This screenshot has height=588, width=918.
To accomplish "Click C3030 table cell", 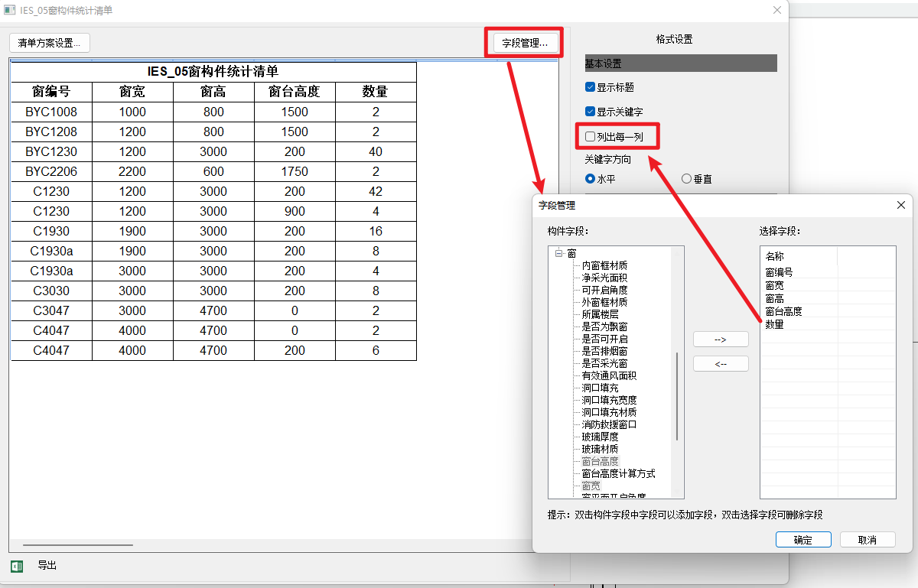I will click(51, 291).
